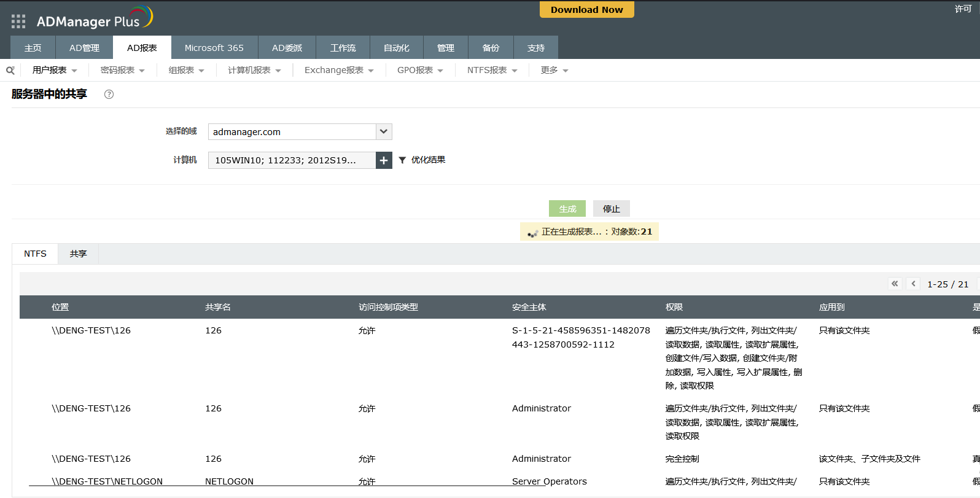Switch to the 共享 tab
The image size is (980, 498).
pos(78,254)
